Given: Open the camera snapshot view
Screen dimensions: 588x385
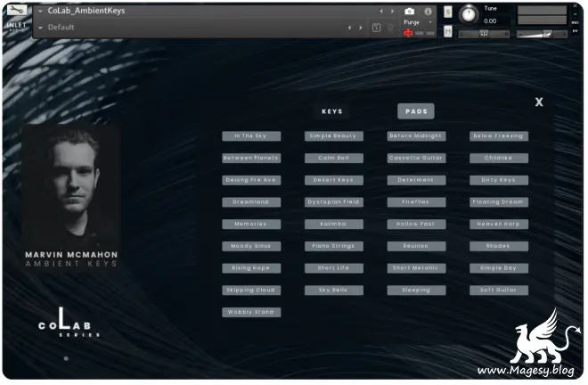Looking at the screenshot, I should (x=410, y=12).
